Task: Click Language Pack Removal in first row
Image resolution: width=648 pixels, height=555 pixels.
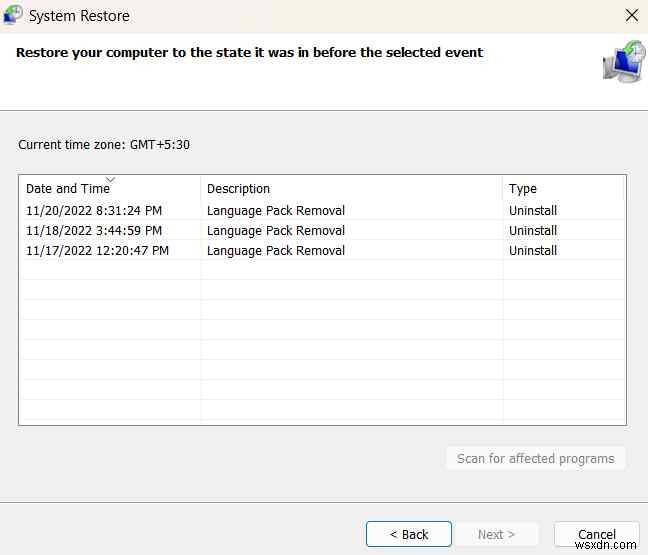Action: coord(276,211)
